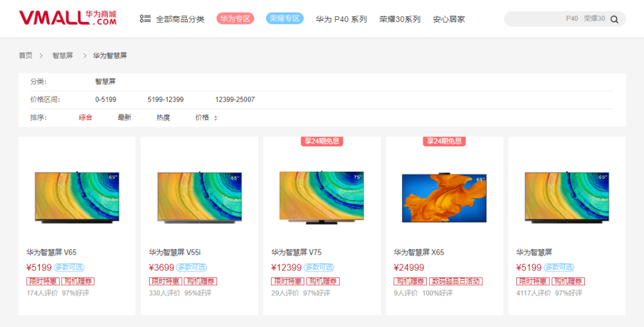Viewport: 644px width, 327px height.
Task: Click 购机赠券 tag on V65
Action: (x=78, y=282)
